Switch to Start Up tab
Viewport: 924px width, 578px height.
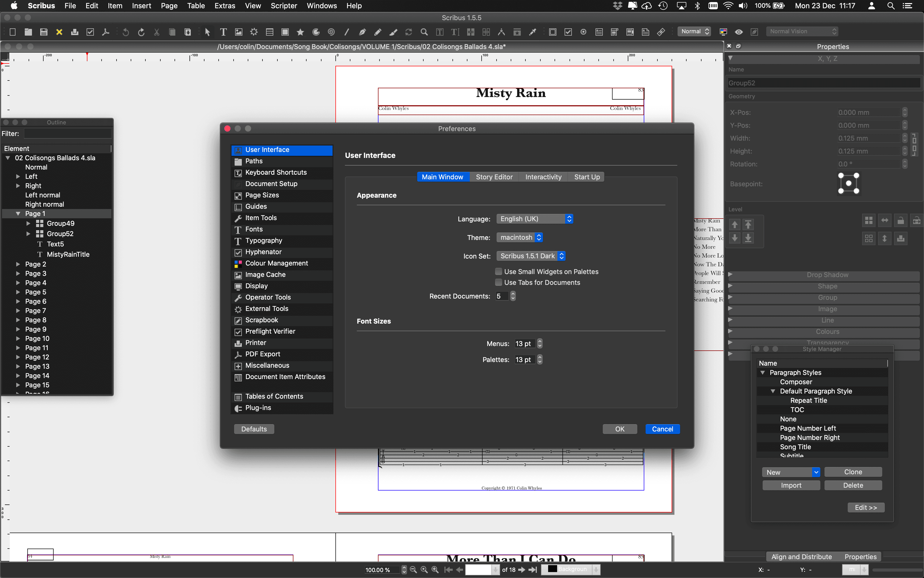(587, 177)
